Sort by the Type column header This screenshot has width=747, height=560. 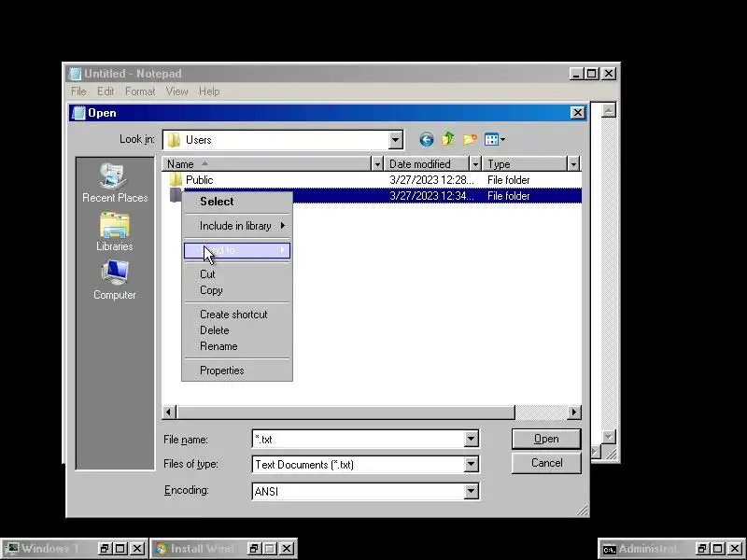tap(525, 164)
